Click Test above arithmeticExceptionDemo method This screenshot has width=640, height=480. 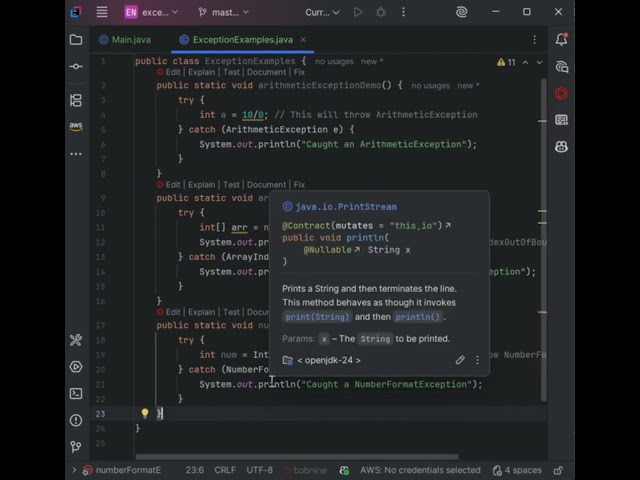point(231,72)
